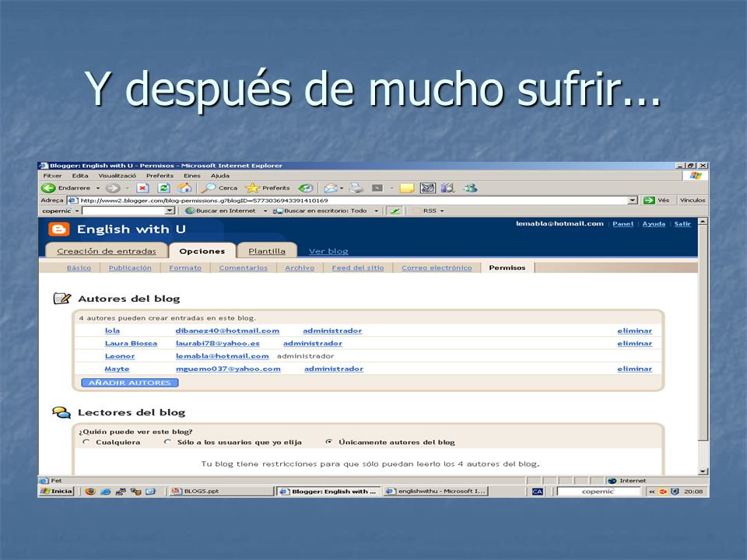Select Cualquiera reader option

(86, 442)
